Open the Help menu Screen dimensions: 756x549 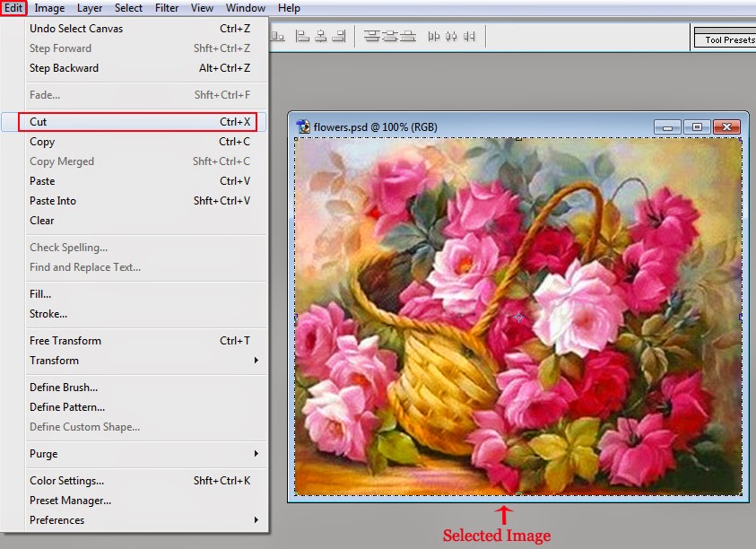[x=289, y=8]
